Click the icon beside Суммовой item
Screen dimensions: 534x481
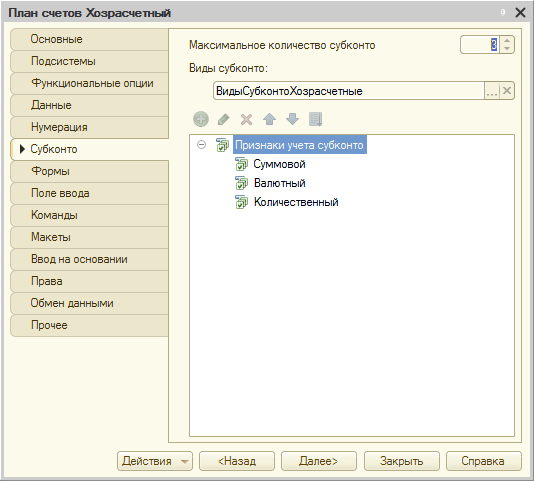tap(241, 164)
